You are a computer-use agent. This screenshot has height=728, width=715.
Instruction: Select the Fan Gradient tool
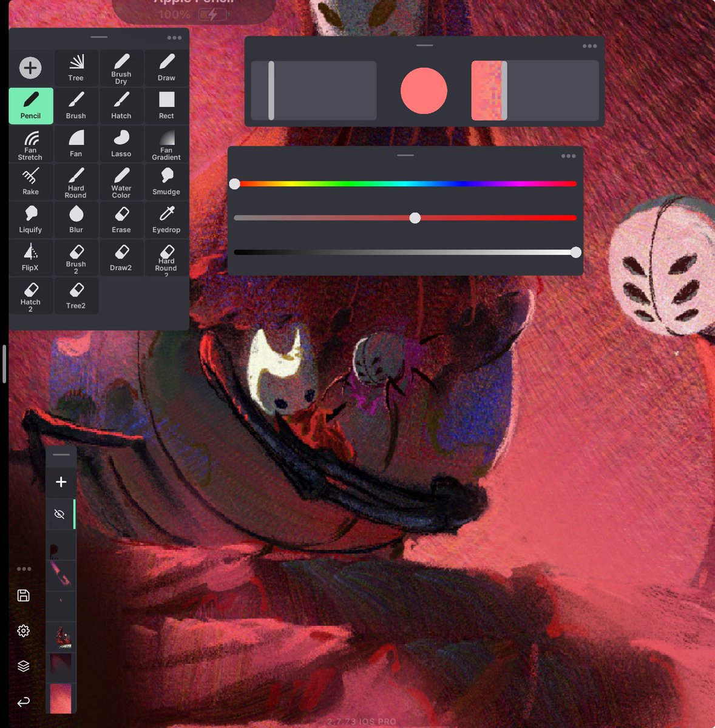166,144
